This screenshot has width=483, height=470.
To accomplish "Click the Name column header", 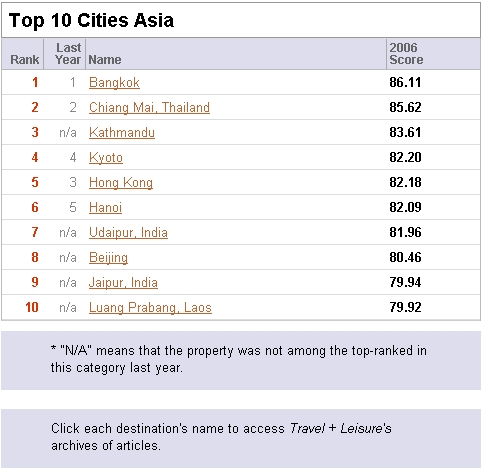I will (105, 60).
